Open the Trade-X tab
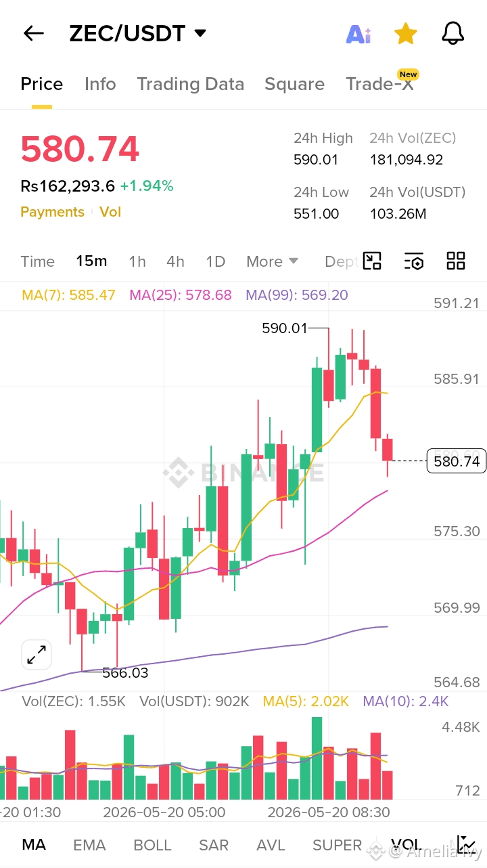Image resolution: width=487 pixels, height=868 pixels. [x=379, y=84]
